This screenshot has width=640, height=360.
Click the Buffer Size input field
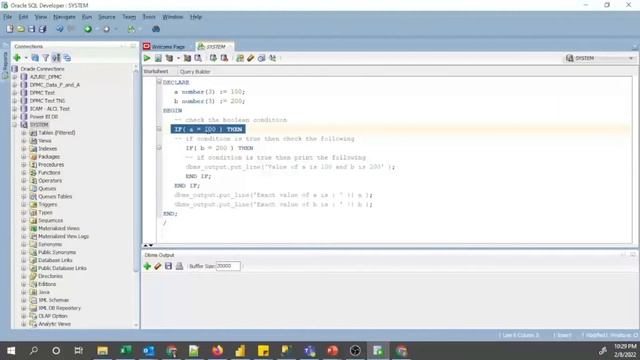(x=228, y=266)
